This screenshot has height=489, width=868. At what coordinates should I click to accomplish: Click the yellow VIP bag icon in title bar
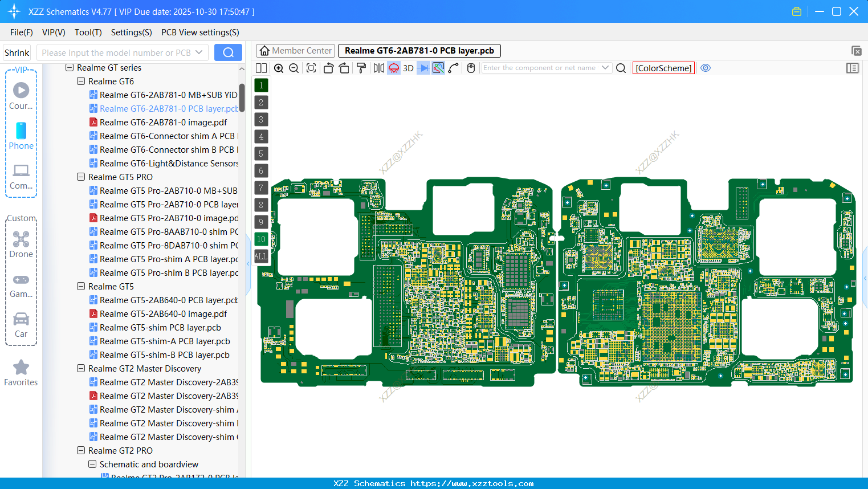(x=797, y=11)
